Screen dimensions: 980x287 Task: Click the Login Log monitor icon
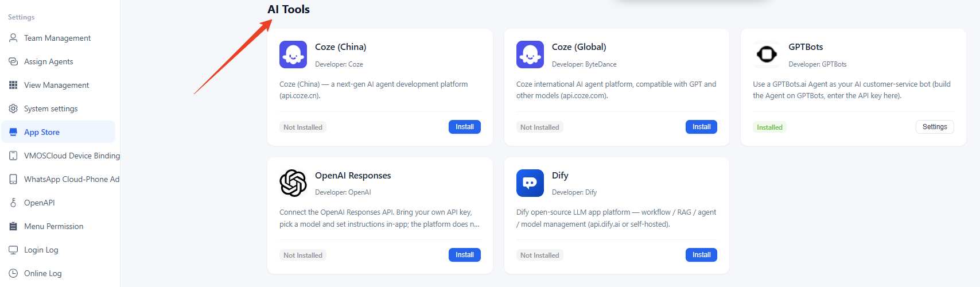tap(13, 250)
